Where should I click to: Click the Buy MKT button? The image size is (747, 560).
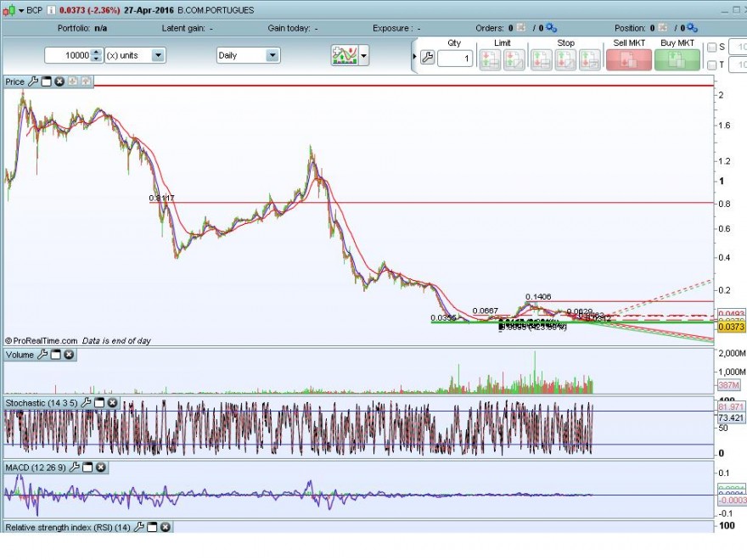(677, 59)
